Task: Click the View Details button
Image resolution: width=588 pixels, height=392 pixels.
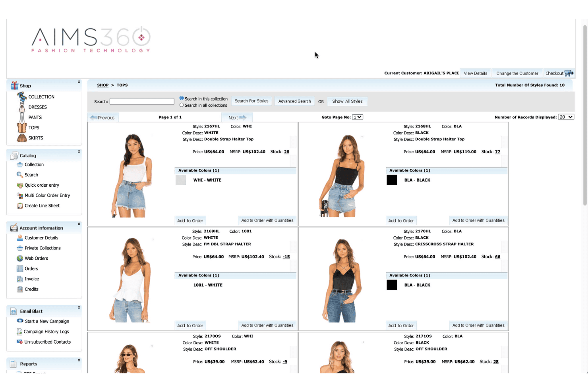Action: pos(476,73)
